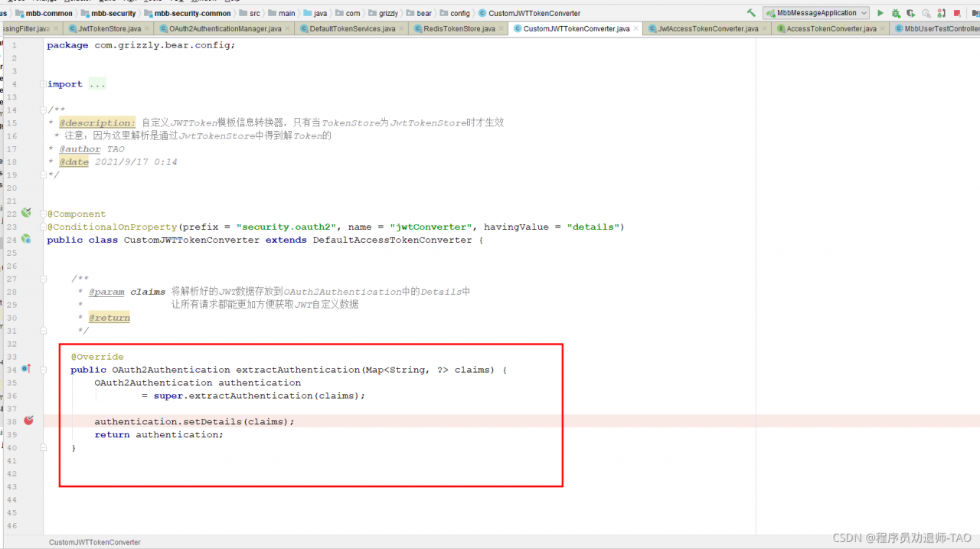Open the MbbMessageApplication run configuration dropdown
This screenshot has width=980, height=549.
pyautogui.click(x=816, y=13)
